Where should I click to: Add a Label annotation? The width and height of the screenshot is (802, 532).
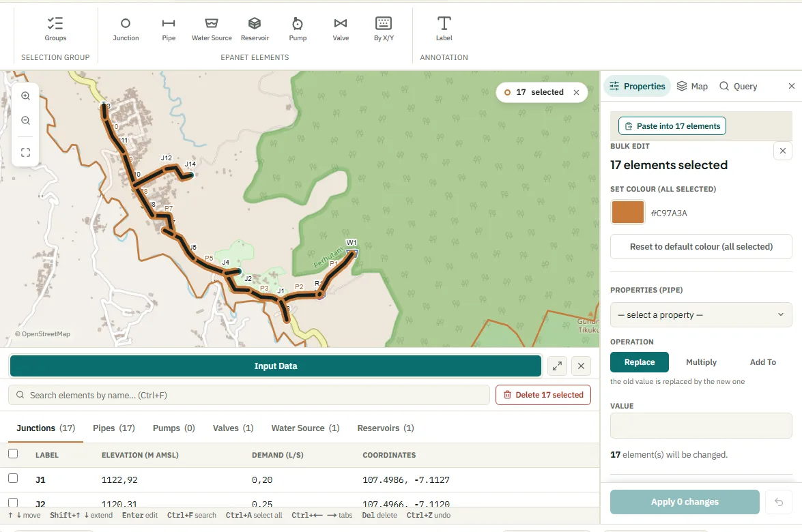point(444,29)
